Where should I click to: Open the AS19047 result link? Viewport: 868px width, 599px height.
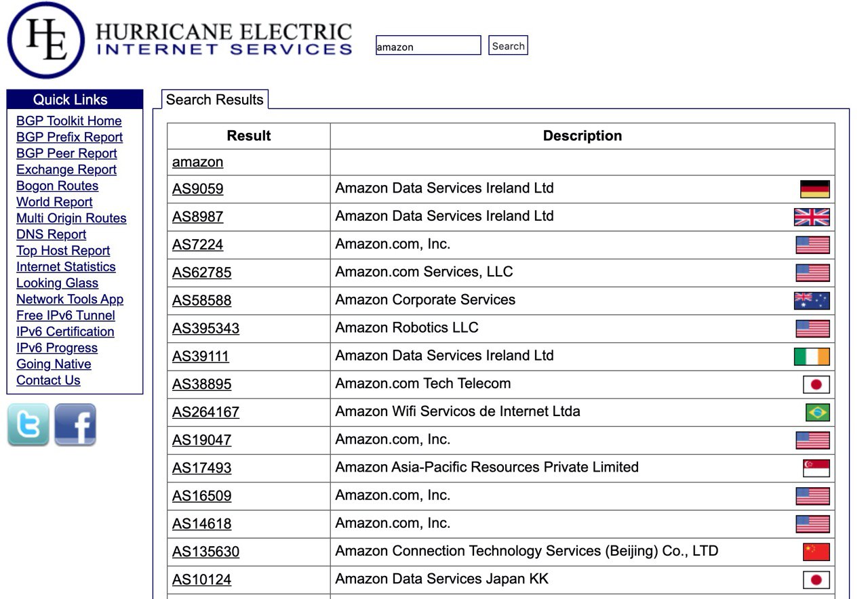pos(201,440)
